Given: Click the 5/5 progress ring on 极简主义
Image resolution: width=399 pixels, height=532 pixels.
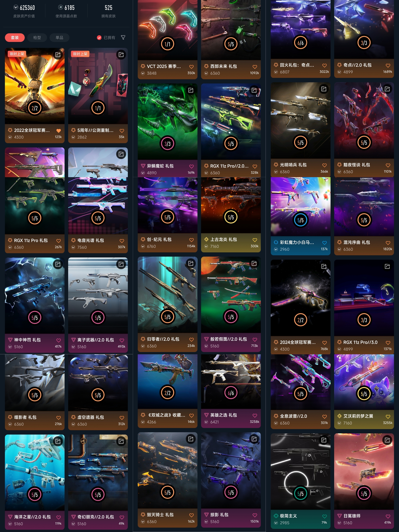Looking at the screenshot, I should [300, 494].
